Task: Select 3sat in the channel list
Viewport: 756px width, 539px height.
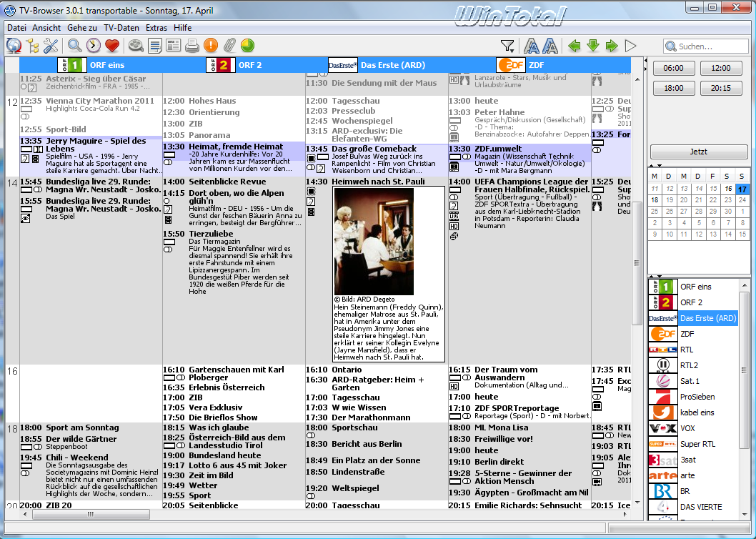Action: point(693,460)
